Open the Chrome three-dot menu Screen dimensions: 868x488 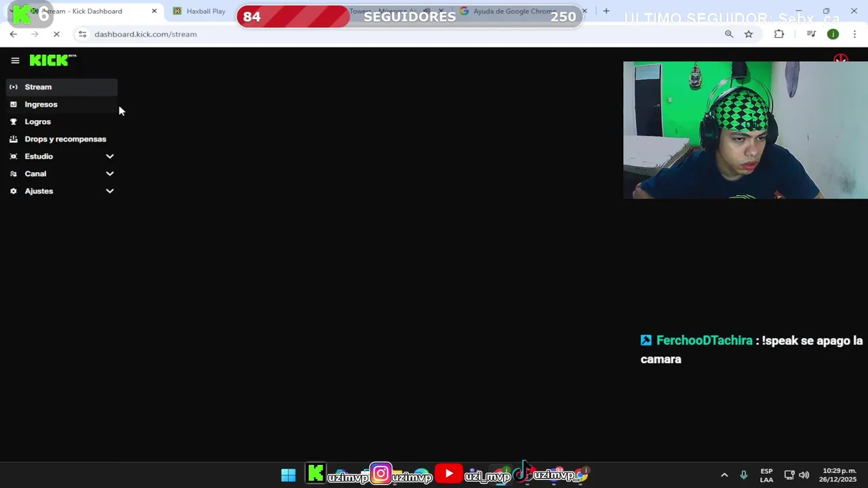854,34
